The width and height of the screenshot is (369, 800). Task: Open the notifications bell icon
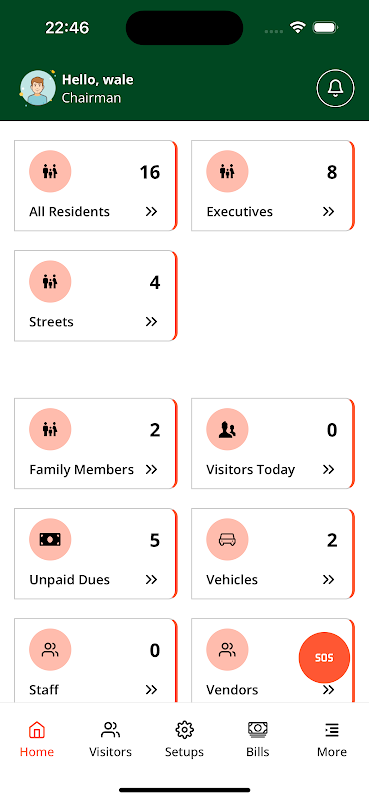[335, 88]
